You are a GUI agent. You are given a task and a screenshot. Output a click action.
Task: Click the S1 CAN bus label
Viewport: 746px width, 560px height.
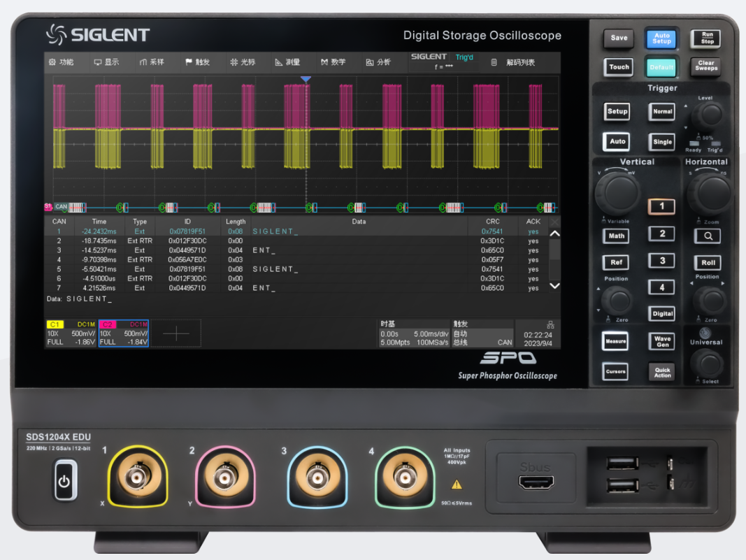point(56,207)
